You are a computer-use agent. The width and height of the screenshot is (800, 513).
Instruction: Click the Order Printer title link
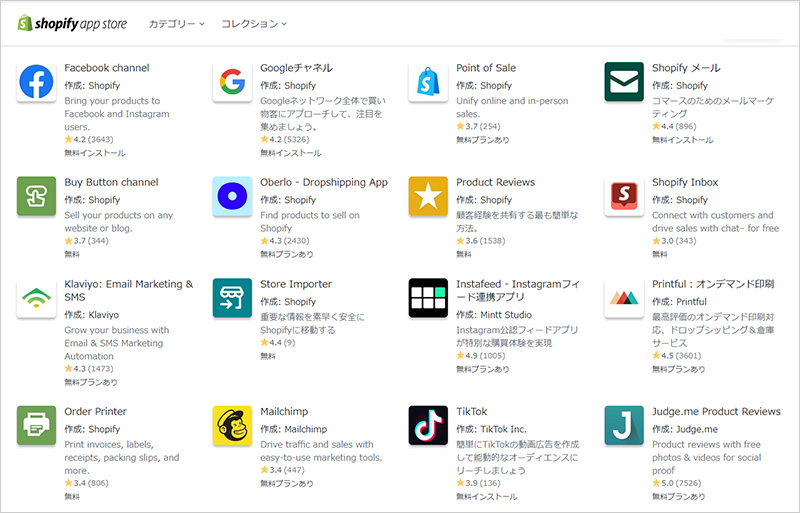tap(95, 411)
